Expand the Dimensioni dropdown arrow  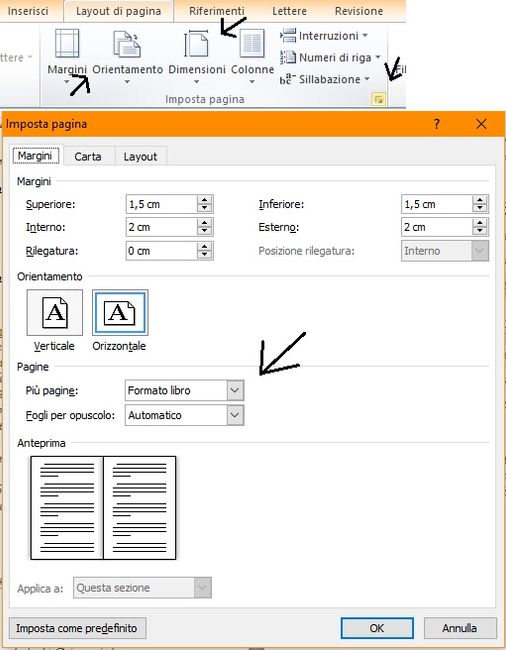196,82
